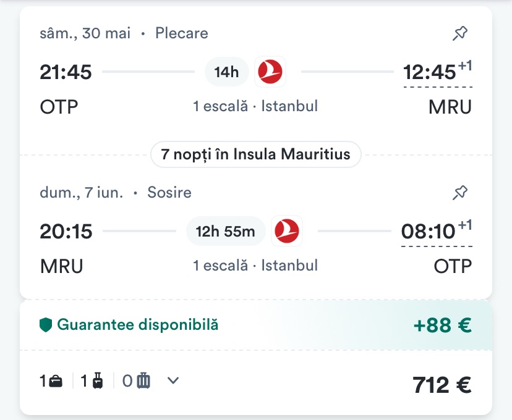Click the 21:45 departure time from OTP

[x=66, y=72]
